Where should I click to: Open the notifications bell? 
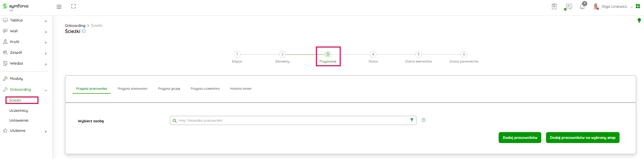(x=582, y=6)
